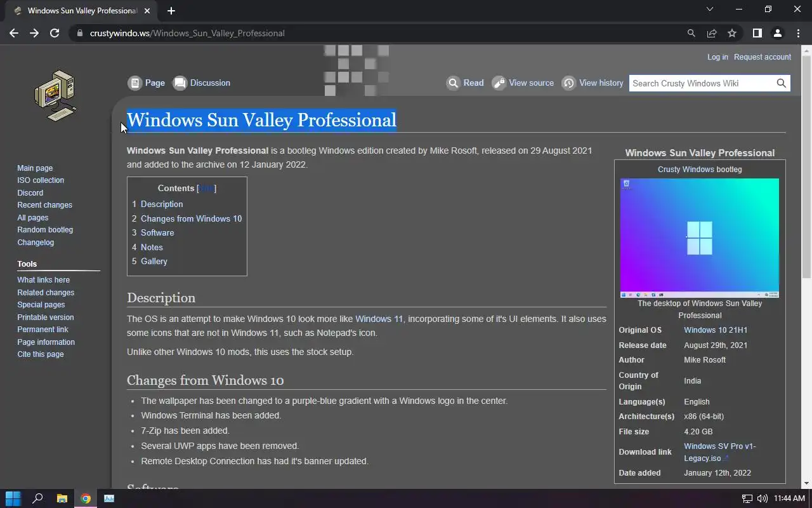Image resolution: width=812 pixels, height=508 pixels.
Task: Enlarge the Sun Valley desktop screenshot
Action: tap(700, 238)
